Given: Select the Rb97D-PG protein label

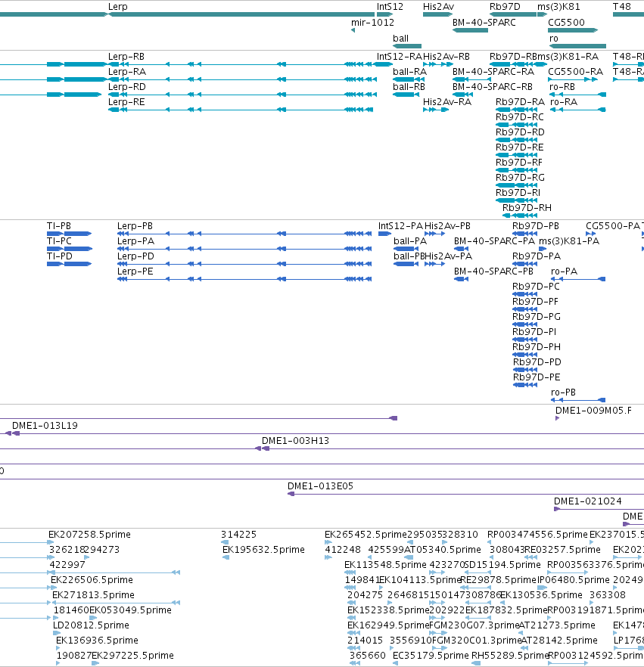Looking at the screenshot, I should click(537, 317).
